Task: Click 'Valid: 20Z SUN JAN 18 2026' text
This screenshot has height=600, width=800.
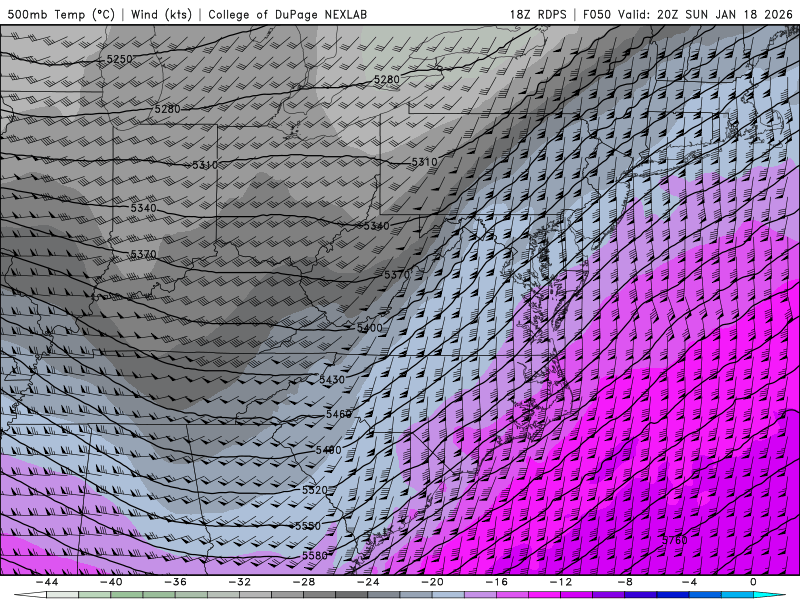Action: [705, 14]
